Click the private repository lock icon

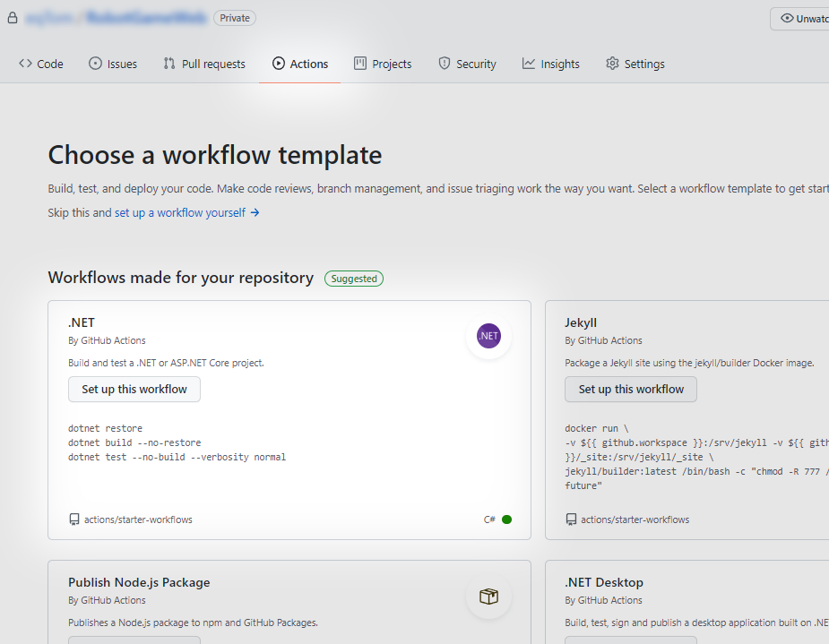(12, 18)
